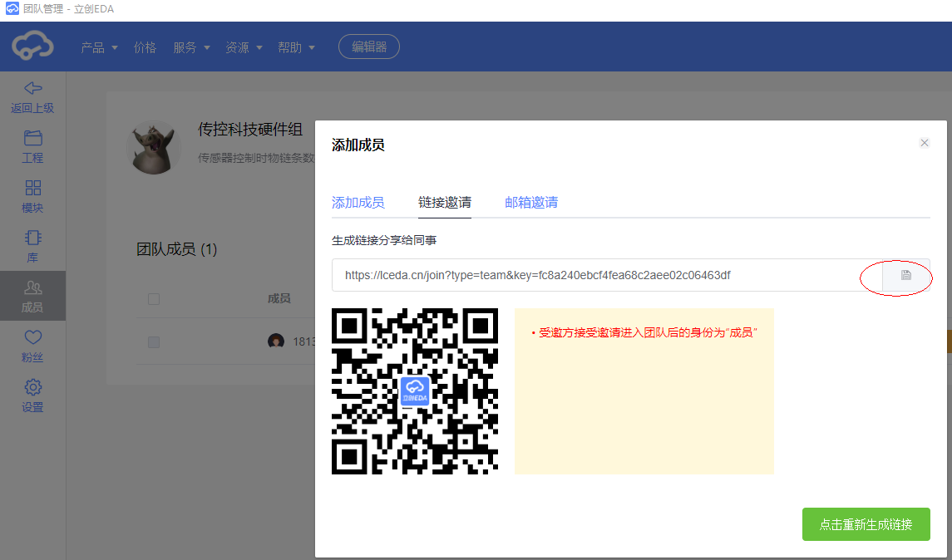952x560 pixels.
Task: Select 成员 members in the sidebar
Action: [32, 296]
